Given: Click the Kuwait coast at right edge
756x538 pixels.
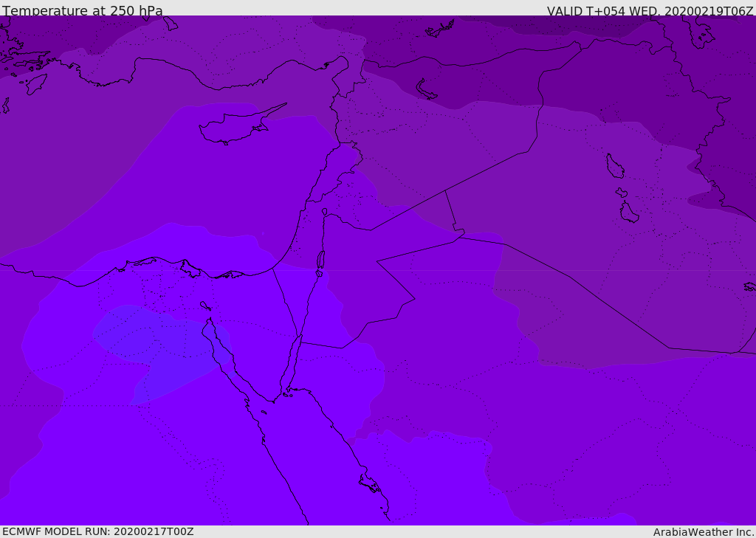Looking at the screenshot, I should click(749, 286).
